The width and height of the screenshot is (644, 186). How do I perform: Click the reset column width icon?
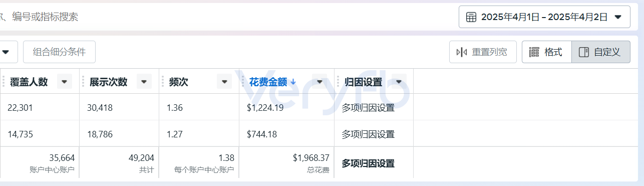click(x=462, y=52)
